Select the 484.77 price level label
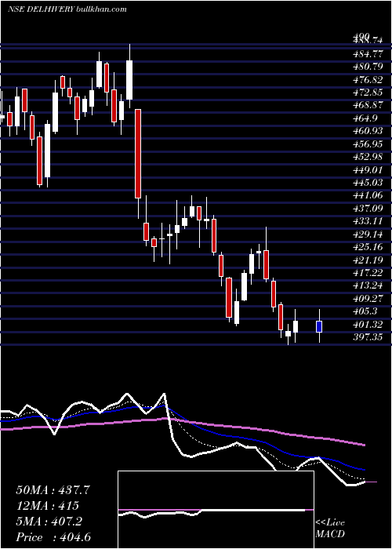 pyautogui.click(x=368, y=54)
